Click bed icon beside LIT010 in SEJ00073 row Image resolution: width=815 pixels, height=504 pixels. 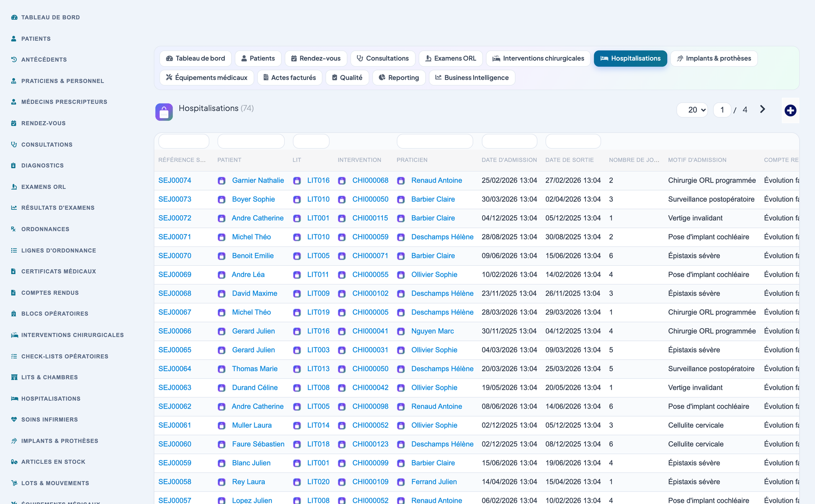pos(297,200)
